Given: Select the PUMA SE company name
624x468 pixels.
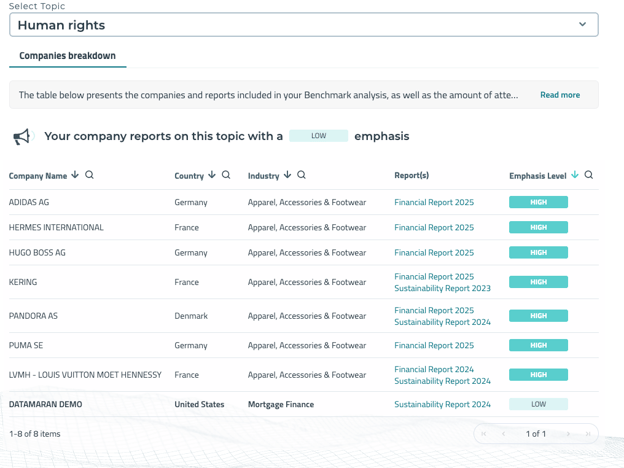Looking at the screenshot, I should (x=26, y=345).
